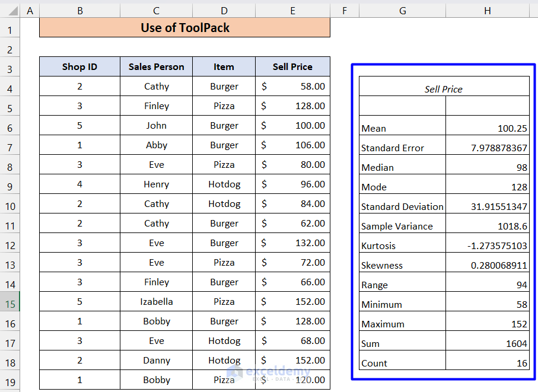538x392 pixels.
Task: Select column B header
Action: 79,10
